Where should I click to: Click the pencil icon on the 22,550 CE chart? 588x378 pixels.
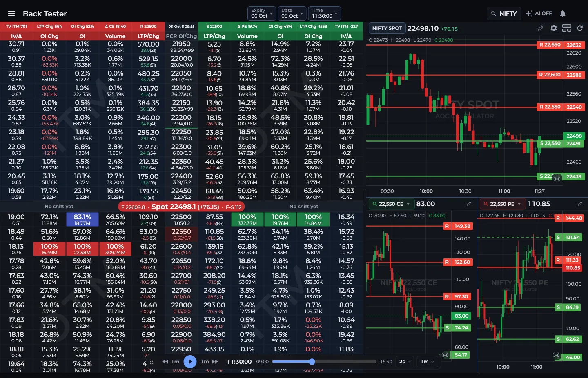click(x=469, y=204)
